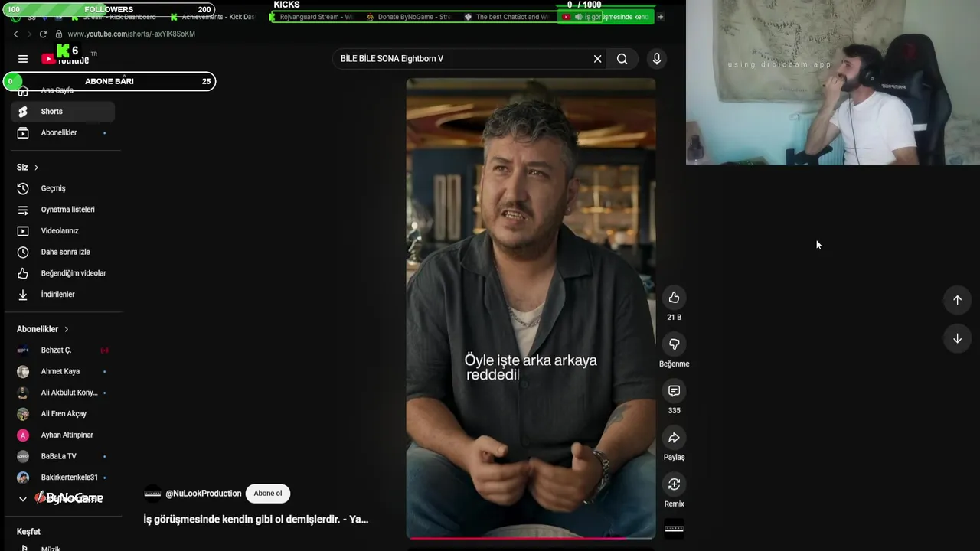Start voice search with microphone icon
980x551 pixels.
(656, 59)
